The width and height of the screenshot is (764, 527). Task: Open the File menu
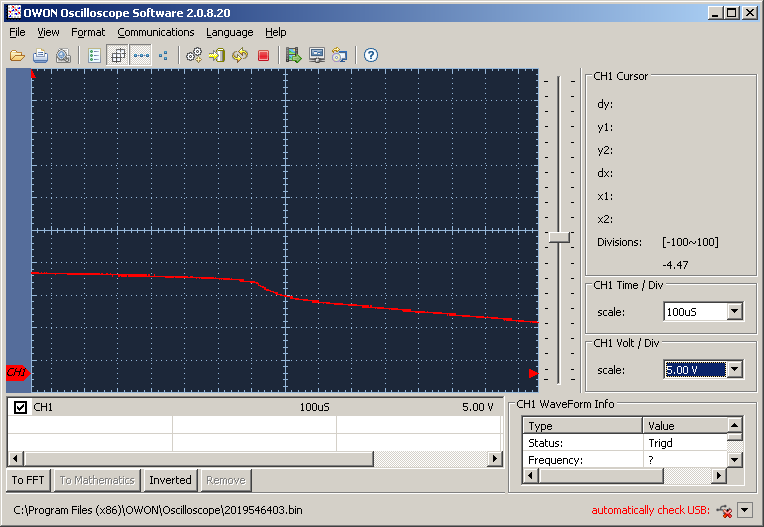tap(17, 33)
